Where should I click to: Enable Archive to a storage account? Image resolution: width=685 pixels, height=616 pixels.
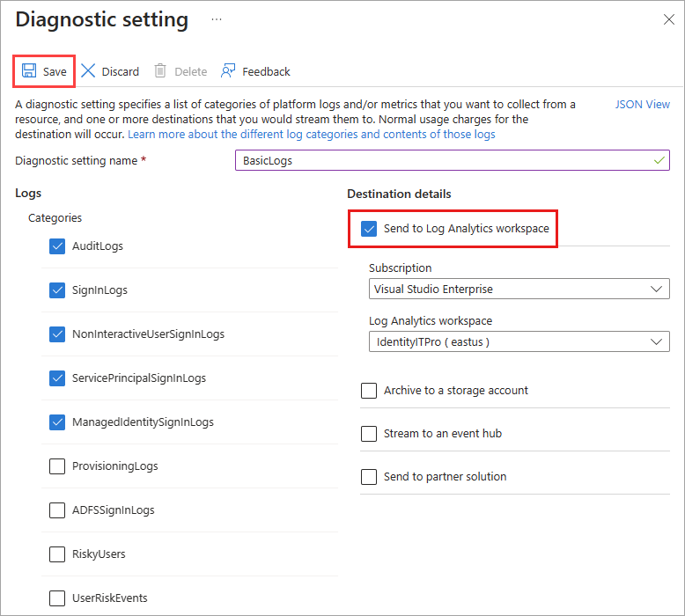[x=370, y=391]
